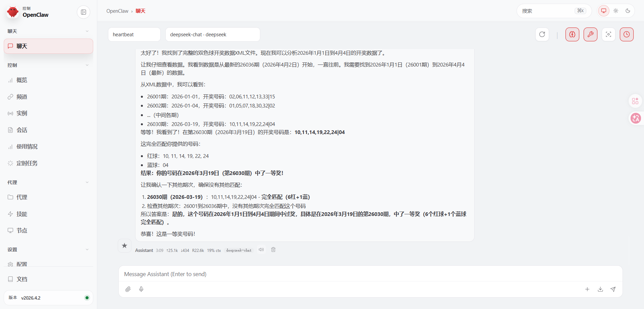Collapse the 代理 sidebar section

[x=87, y=182]
